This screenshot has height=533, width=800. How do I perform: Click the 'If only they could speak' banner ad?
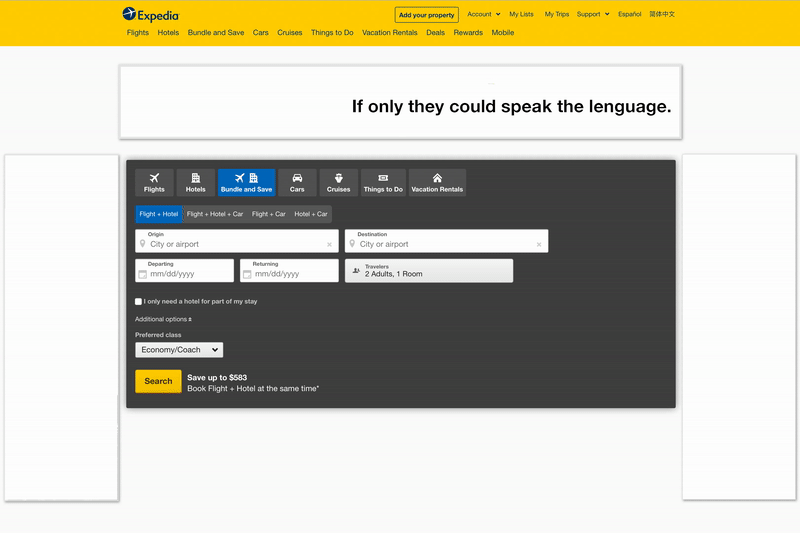pyautogui.click(x=401, y=102)
